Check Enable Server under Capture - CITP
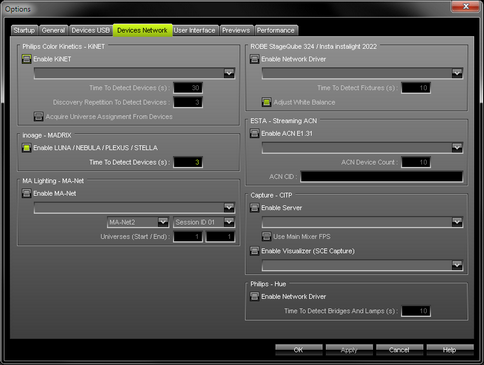Viewport: 484px width, 365px height. pos(254,208)
